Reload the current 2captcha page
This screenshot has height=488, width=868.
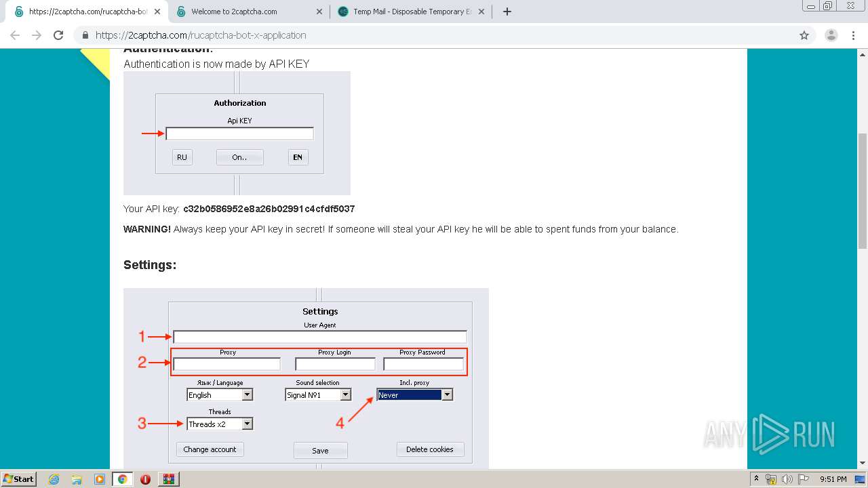pyautogui.click(x=58, y=35)
